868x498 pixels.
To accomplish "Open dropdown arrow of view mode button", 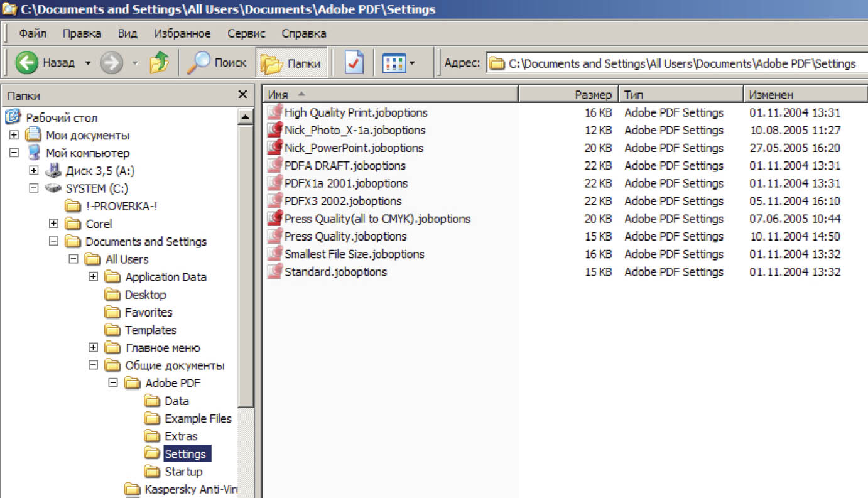I will point(412,63).
